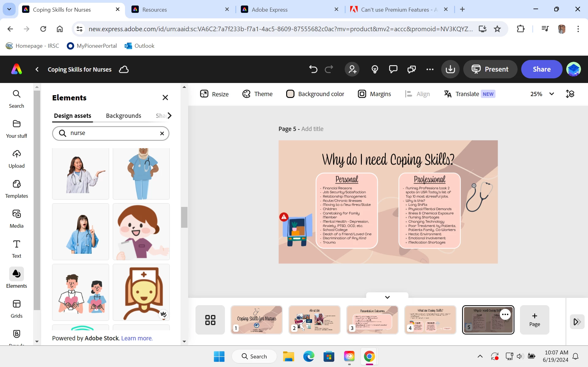Check the cloud sync status icon

pyautogui.click(x=124, y=69)
